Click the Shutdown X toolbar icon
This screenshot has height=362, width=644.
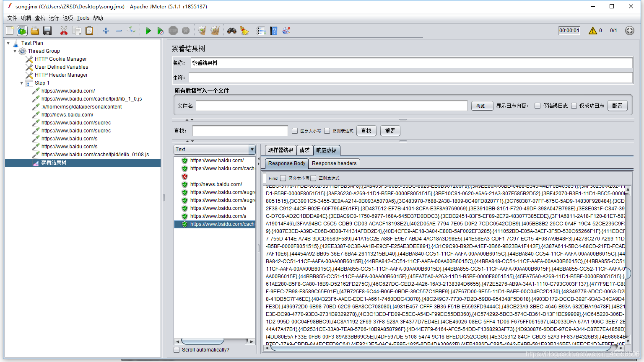pos(186,31)
